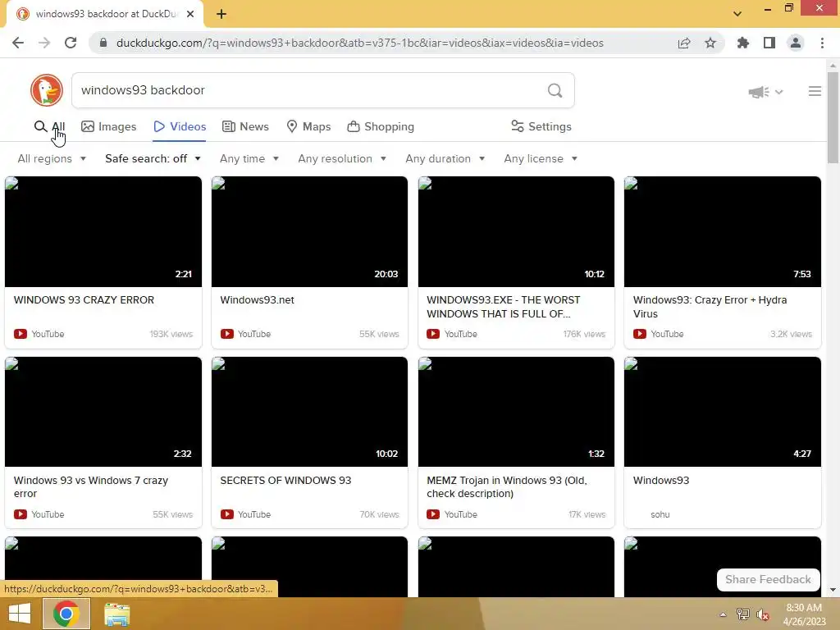Click the 2:21 video thumbnail
The width and height of the screenshot is (840, 630).
[103, 231]
